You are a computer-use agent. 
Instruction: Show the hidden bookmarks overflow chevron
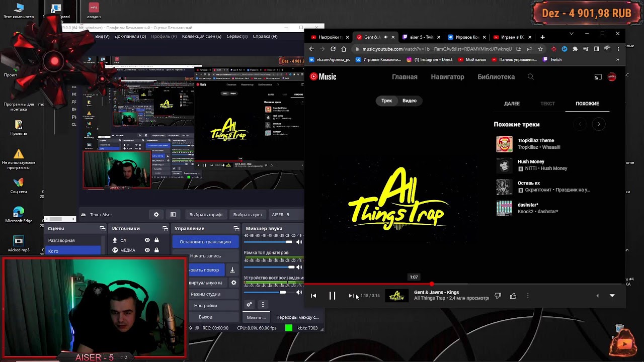[x=618, y=59]
